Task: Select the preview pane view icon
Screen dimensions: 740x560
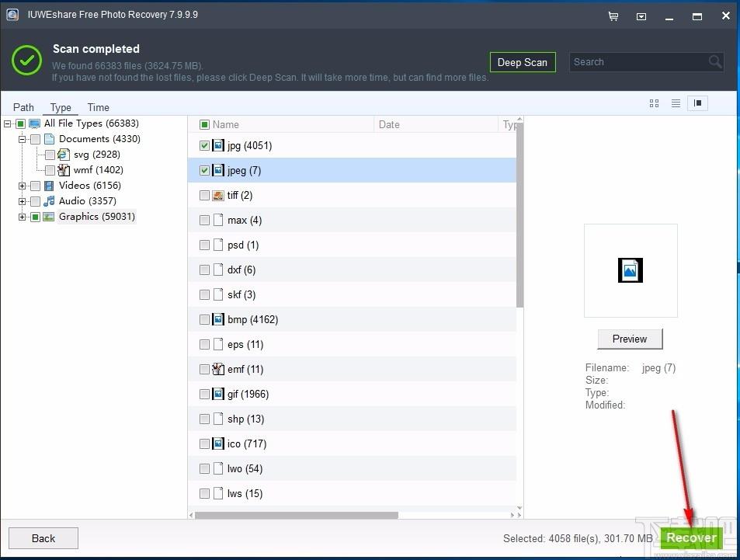Action: coord(697,103)
